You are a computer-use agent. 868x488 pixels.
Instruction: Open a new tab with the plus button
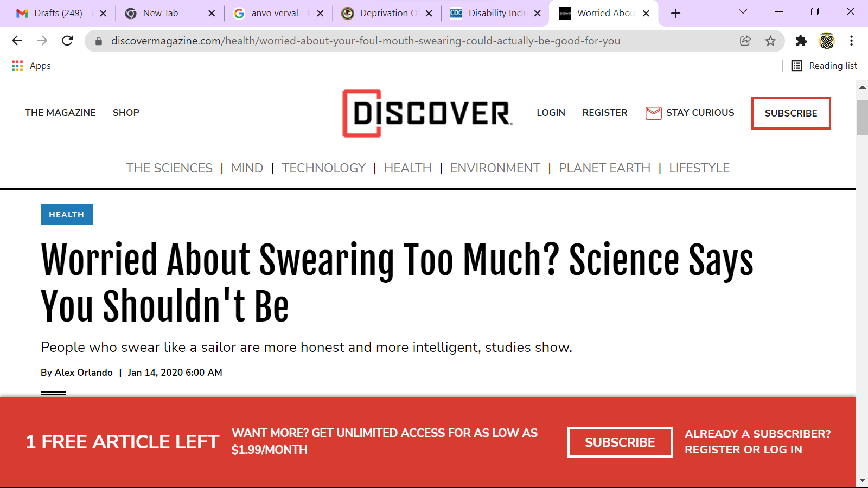click(x=675, y=13)
